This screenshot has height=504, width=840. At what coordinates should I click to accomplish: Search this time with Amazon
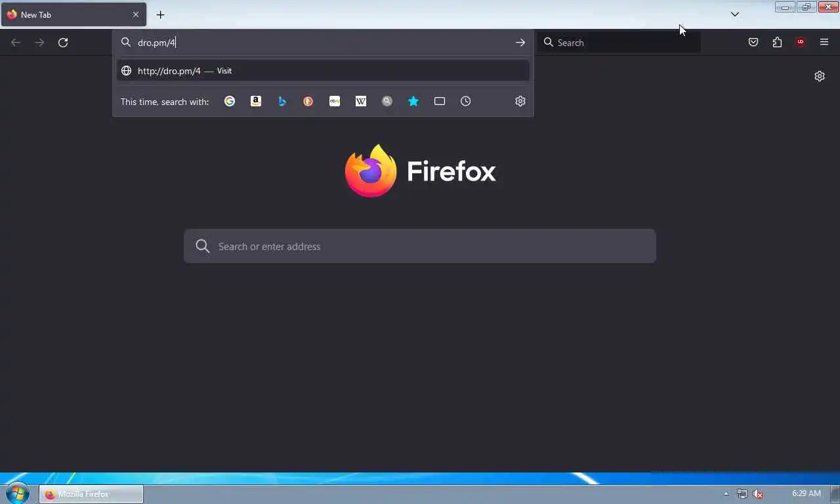coord(256,101)
